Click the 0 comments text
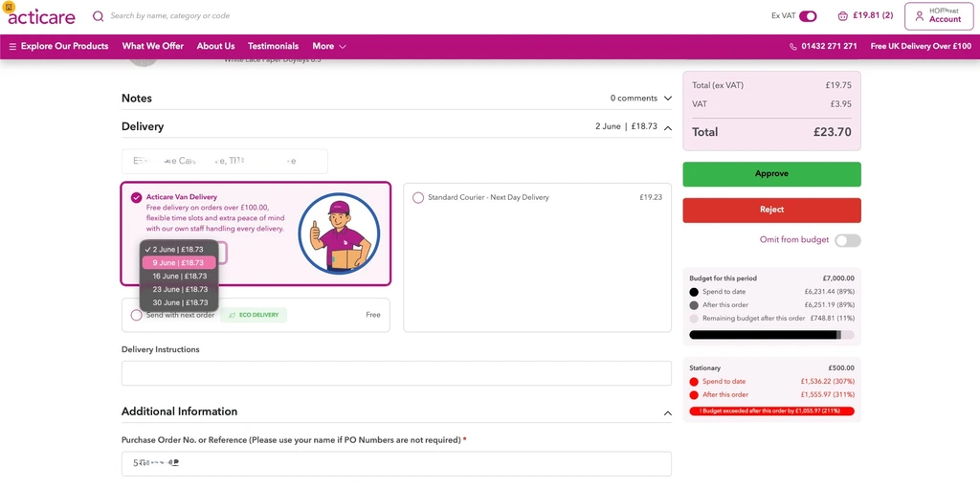980x489 pixels. point(634,99)
